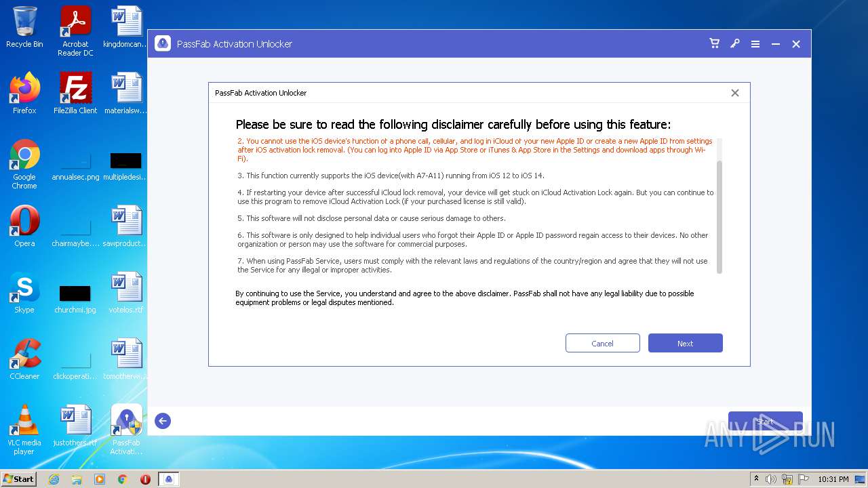The width and height of the screenshot is (868, 488).
Task: Open Internet Explorer from taskbar
Action: point(54,479)
